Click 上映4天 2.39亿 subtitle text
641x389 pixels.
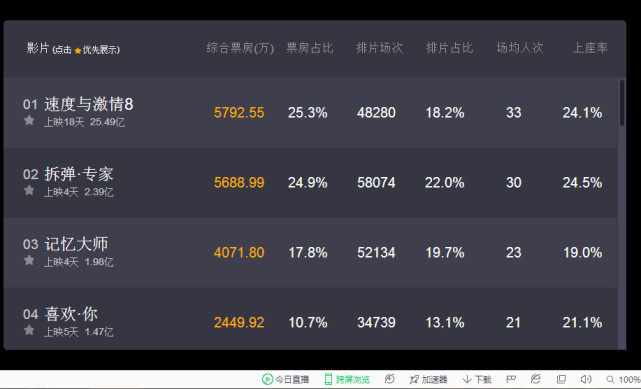pyautogui.click(x=78, y=192)
